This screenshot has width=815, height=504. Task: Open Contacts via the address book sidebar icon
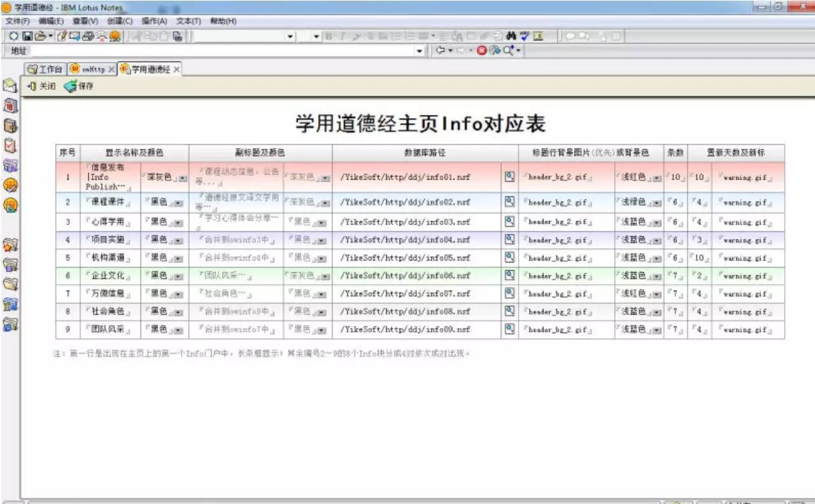(x=9, y=125)
